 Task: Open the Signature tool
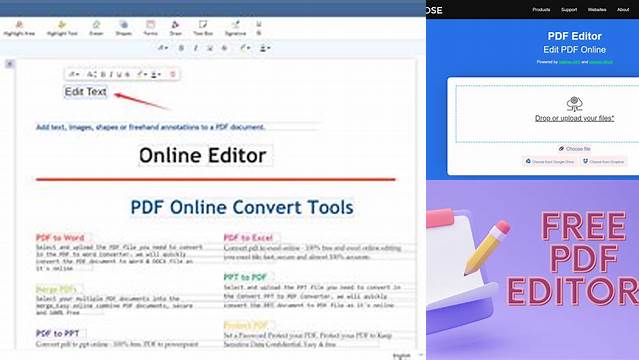pos(235,29)
